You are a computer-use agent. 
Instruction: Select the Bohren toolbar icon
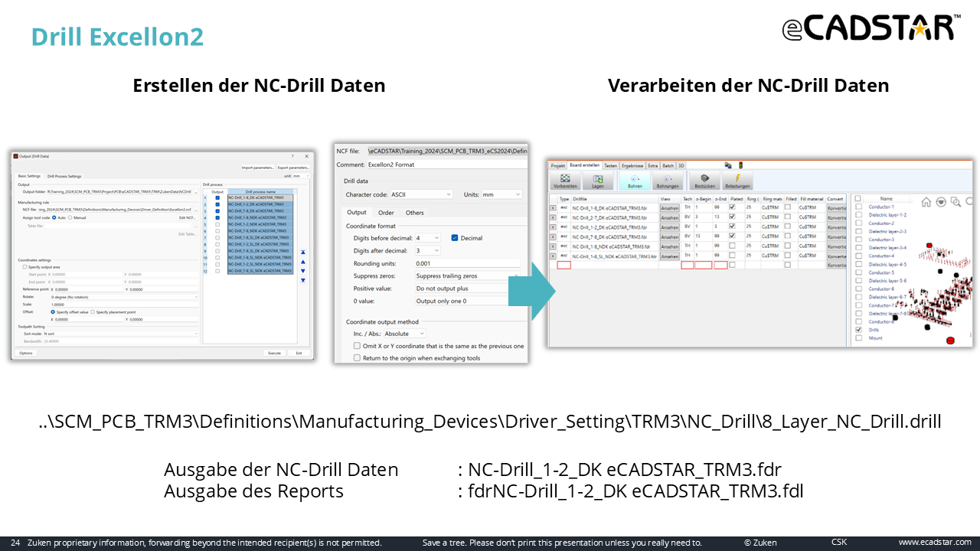(635, 181)
